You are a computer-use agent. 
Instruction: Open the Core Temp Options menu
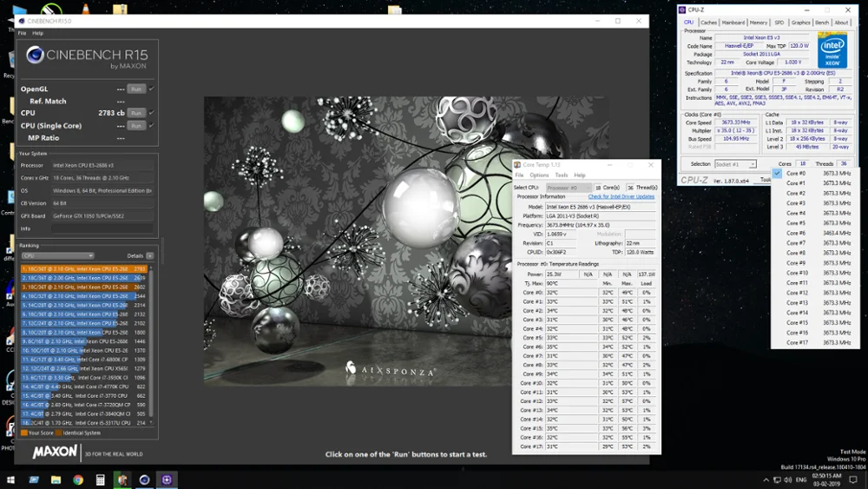[x=539, y=175]
